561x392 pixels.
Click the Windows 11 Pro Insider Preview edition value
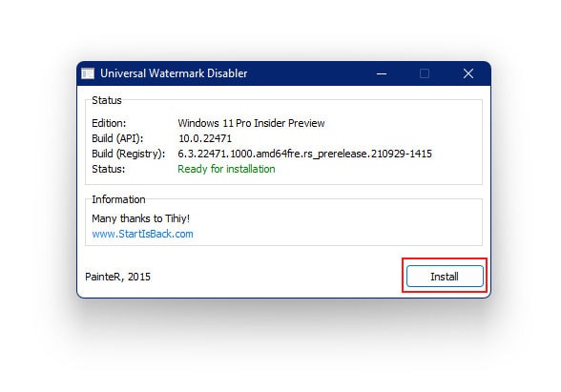251,123
